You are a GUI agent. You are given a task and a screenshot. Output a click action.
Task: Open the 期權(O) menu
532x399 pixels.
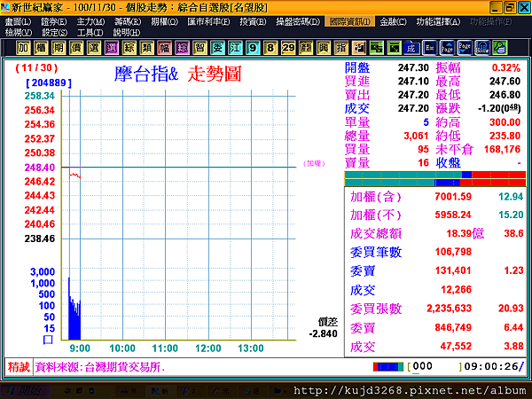[164, 21]
